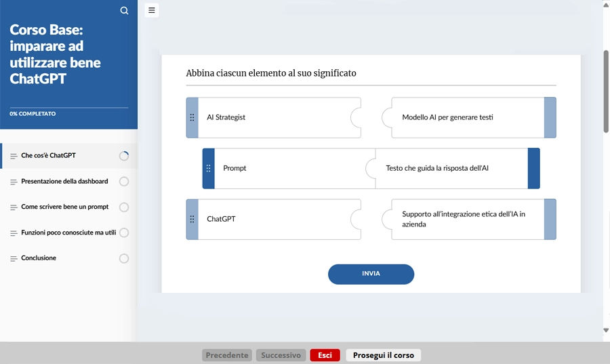Click the heading Abbina ciascun elemento al suo significato
610x364 pixels.
click(270, 73)
